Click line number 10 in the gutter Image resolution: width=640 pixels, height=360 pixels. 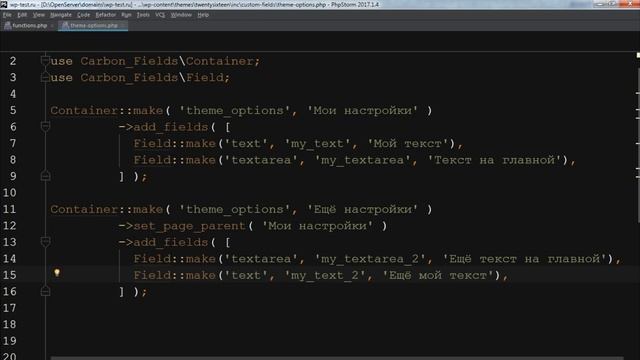point(9,192)
